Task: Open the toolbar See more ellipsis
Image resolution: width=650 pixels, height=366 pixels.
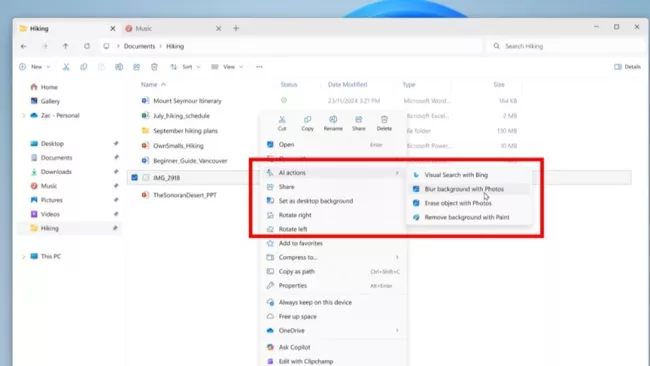Action: point(259,67)
